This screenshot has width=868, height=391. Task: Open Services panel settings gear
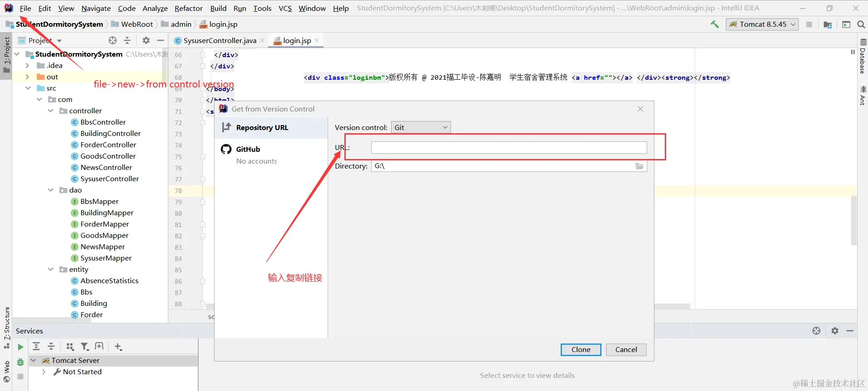click(835, 331)
